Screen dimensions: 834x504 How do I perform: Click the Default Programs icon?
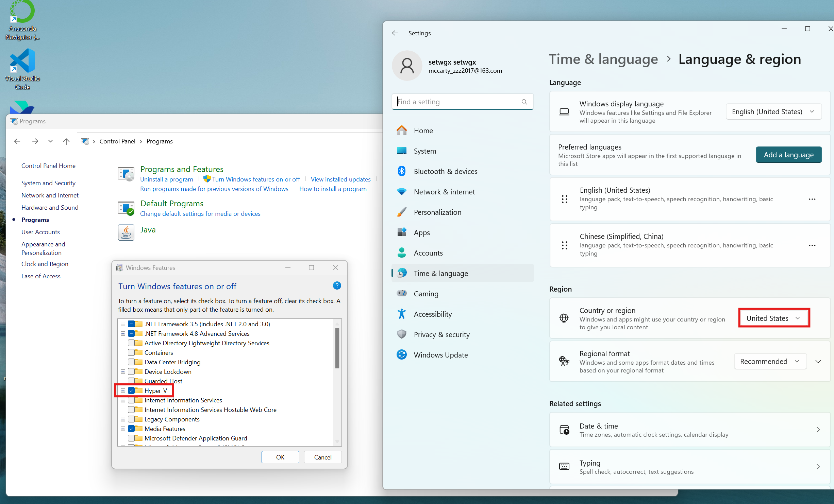tap(126, 208)
